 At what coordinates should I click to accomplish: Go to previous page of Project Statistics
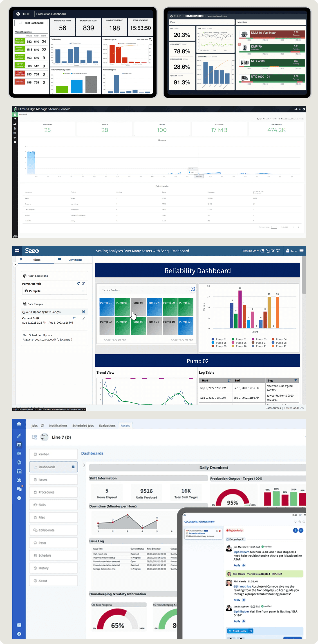point(293,227)
